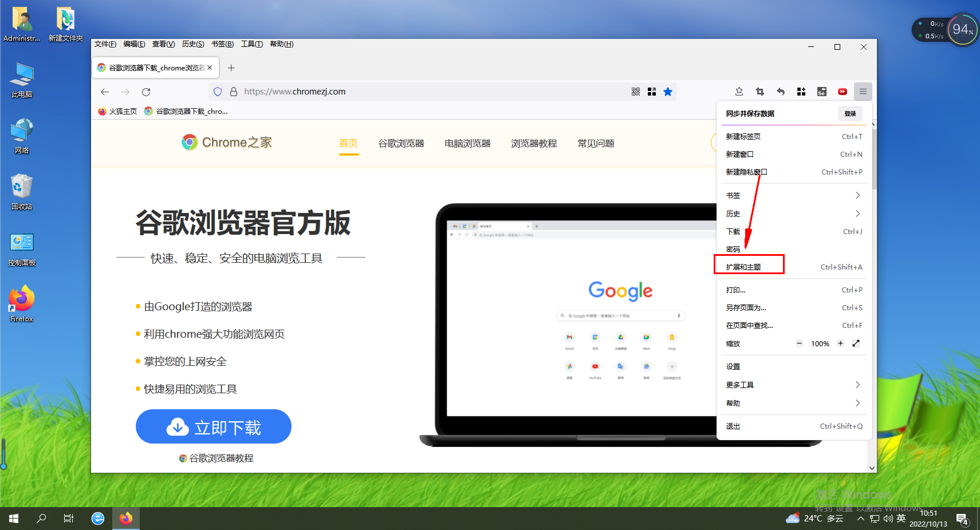
Task: Choose 新建隐私窗口 menu entry
Action: pos(794,172)
